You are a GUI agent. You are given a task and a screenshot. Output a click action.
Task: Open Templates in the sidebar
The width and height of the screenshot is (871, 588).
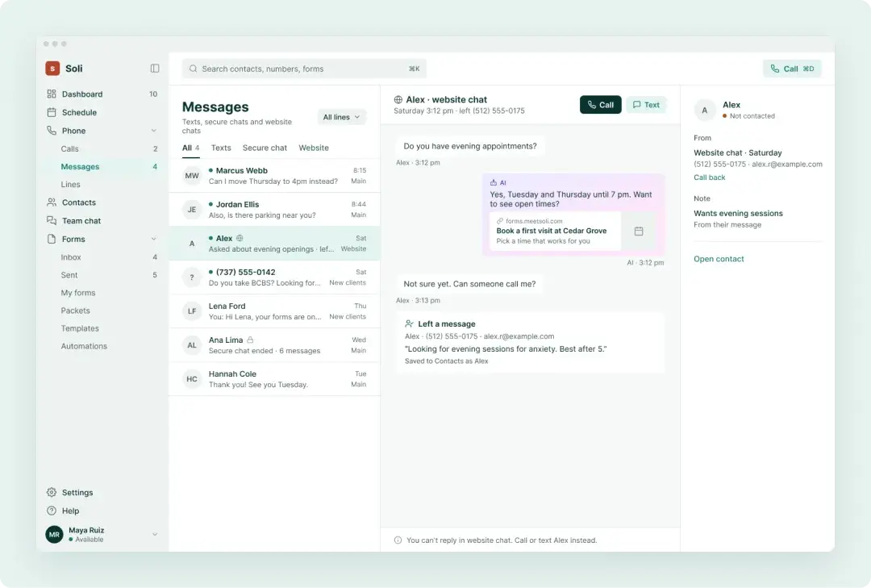point(102,328)
